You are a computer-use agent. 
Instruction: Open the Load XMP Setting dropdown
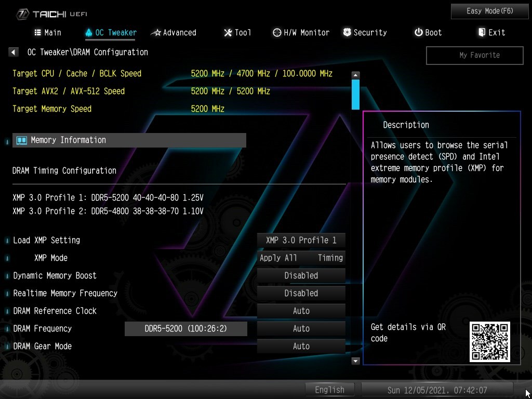click(x=301, y=240)
